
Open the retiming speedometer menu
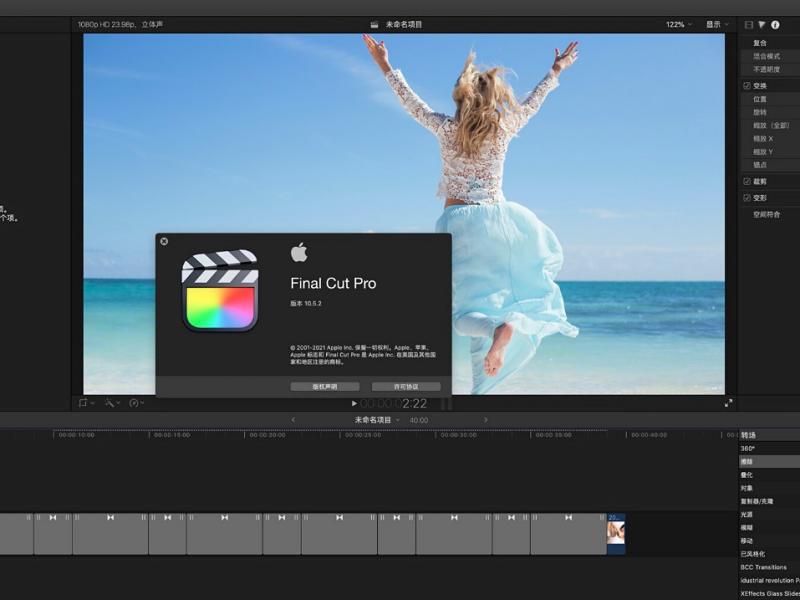point(136,403)
